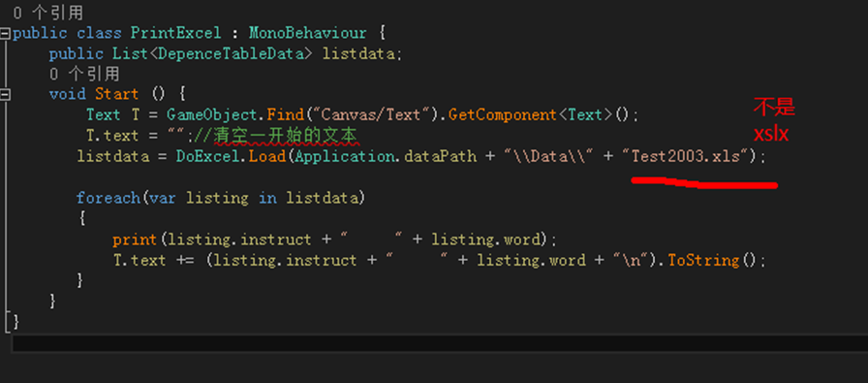Click the Load method call
Viewport: 868px width, 383px height.
coord(266,156)
